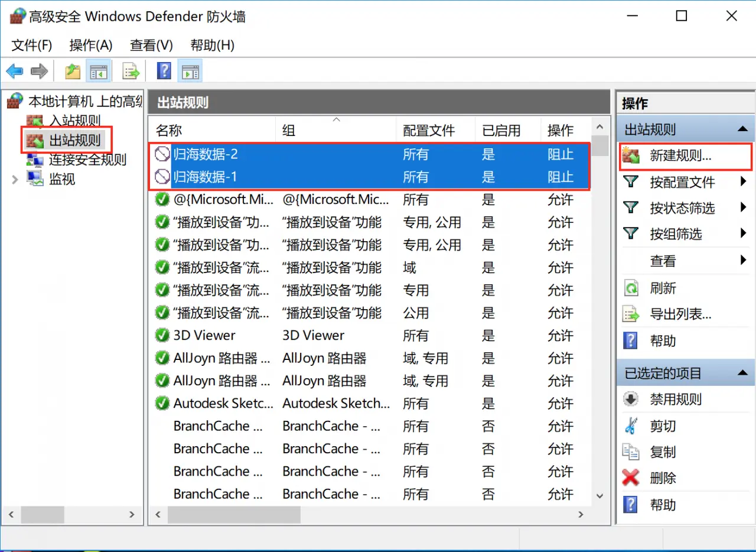Open the 按配置文件 filter submenu
The height and width of the screenshot is (552, 756).
point(682,182)
